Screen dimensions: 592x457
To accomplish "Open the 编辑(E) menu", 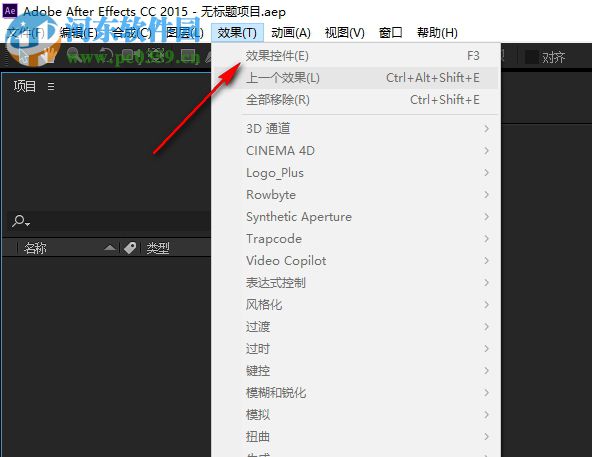I will [x=78, y=33].
